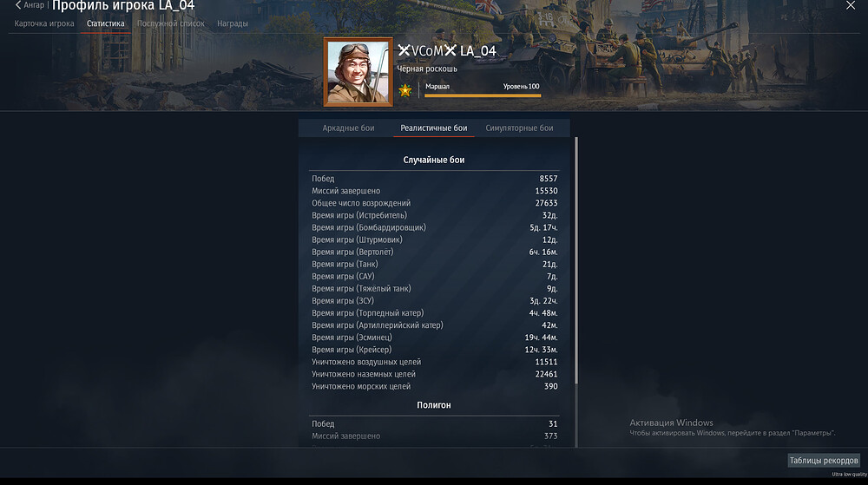Click the statistics panel scrollbar
The height and width of the screenshot is (485, 868).
click(576, 261)
